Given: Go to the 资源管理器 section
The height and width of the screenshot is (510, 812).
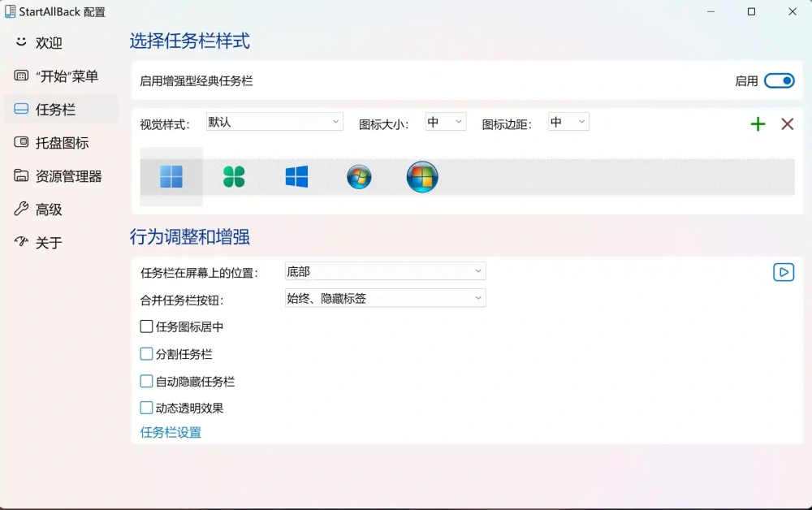Looking at the screenshot, I should (61, 176).
